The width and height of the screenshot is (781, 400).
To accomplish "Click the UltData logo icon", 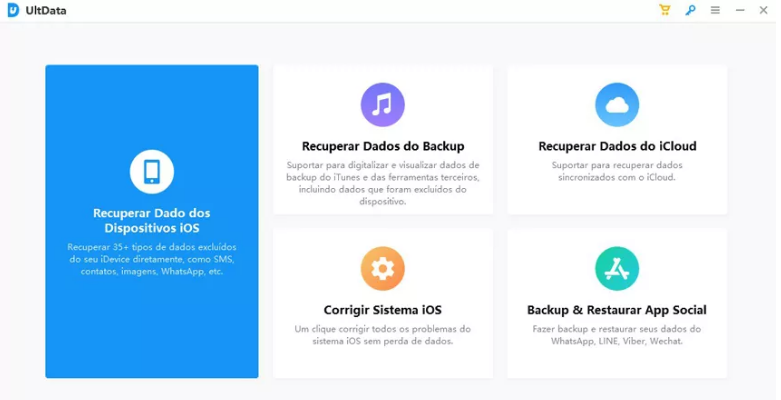I will point(13,10).
